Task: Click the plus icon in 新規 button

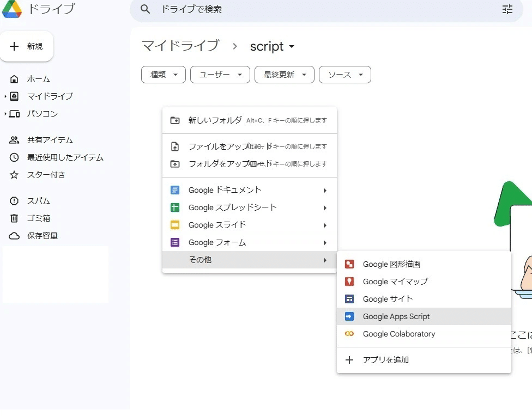Action: pos(14,46)
